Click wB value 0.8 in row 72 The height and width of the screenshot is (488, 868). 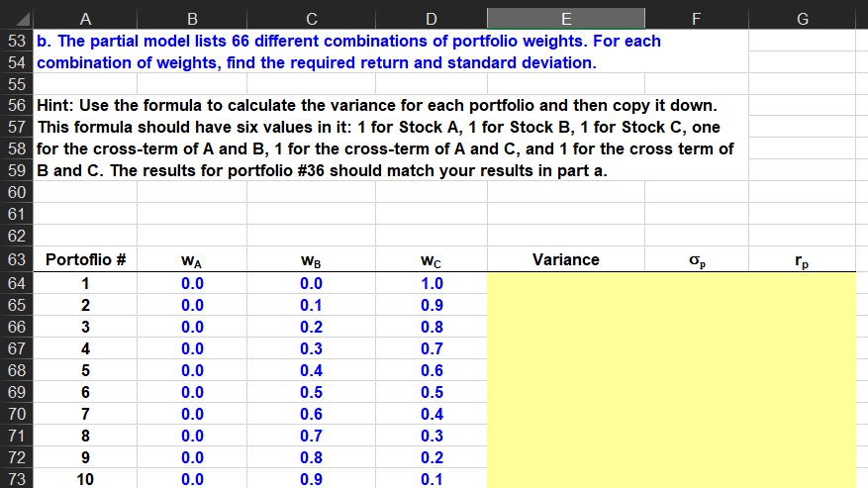[311, 457]
